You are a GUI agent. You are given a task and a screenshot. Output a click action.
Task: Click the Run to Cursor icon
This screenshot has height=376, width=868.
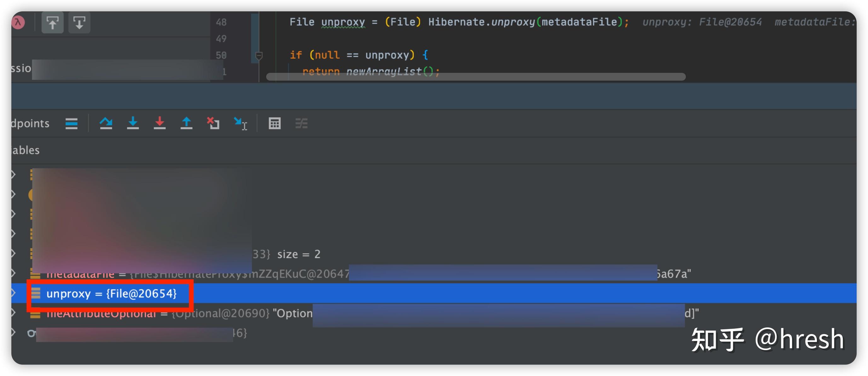[240, 123]
